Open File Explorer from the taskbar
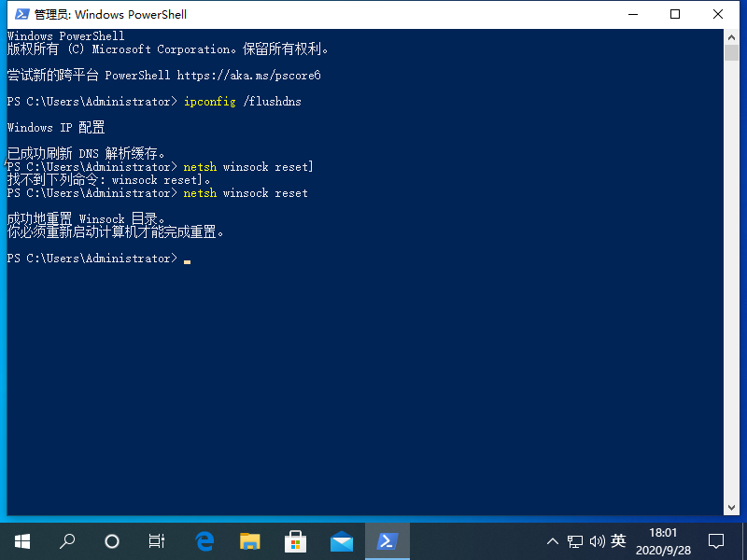747x560 pixels. [x=249, y=540]
